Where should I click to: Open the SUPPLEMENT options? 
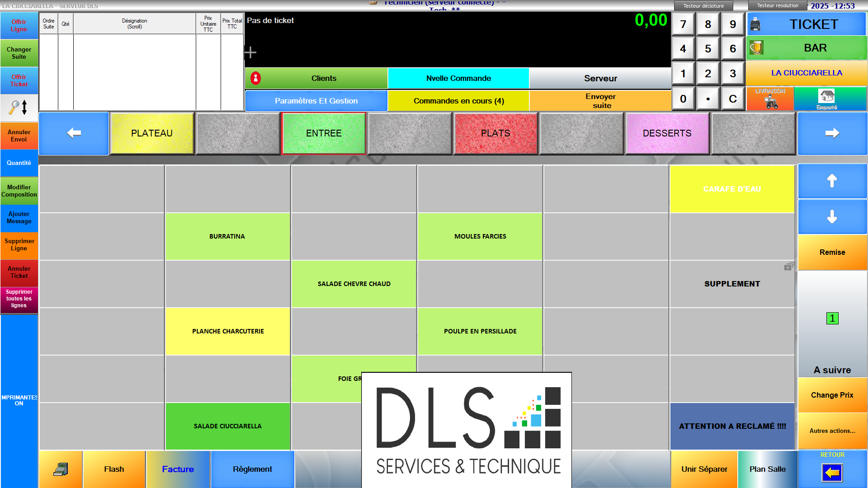tap(732, 284)
